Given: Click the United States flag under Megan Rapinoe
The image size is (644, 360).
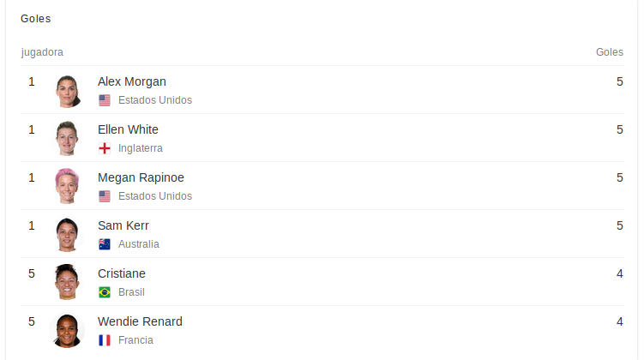Looking at the screenshot, I should [105, 196].
